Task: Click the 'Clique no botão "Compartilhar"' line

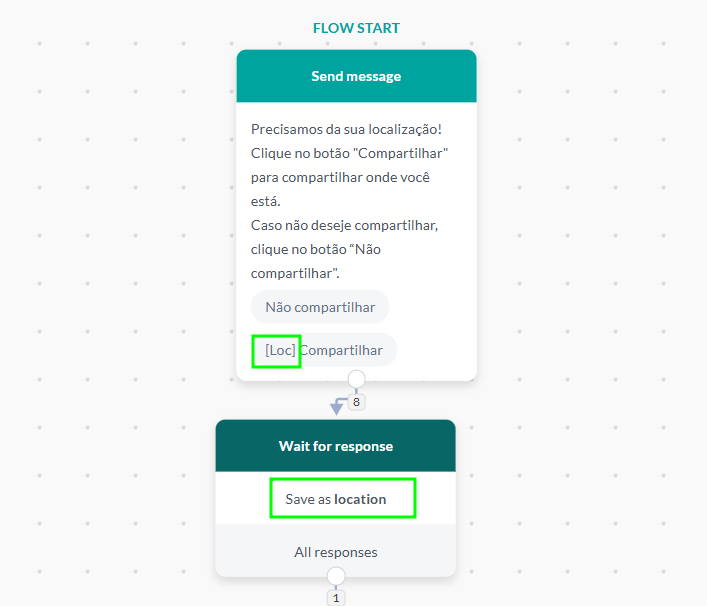Action: [x=349, y=154]
